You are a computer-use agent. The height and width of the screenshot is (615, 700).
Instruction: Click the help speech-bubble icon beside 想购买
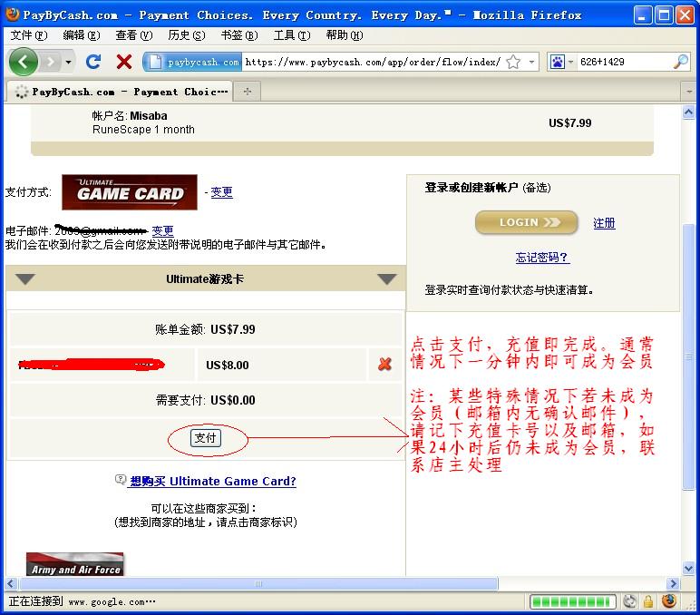[121, 480]
